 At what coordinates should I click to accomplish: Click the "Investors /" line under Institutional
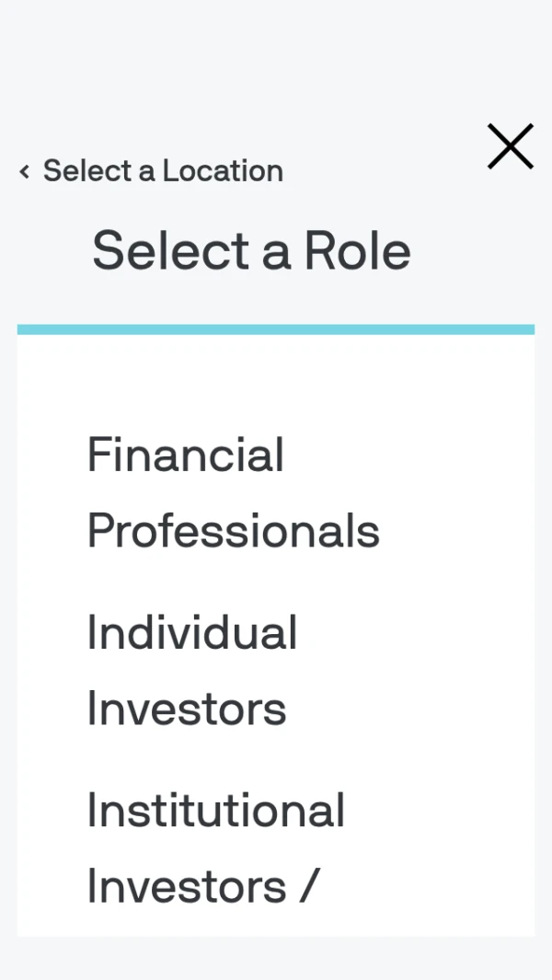pos(202,886)
